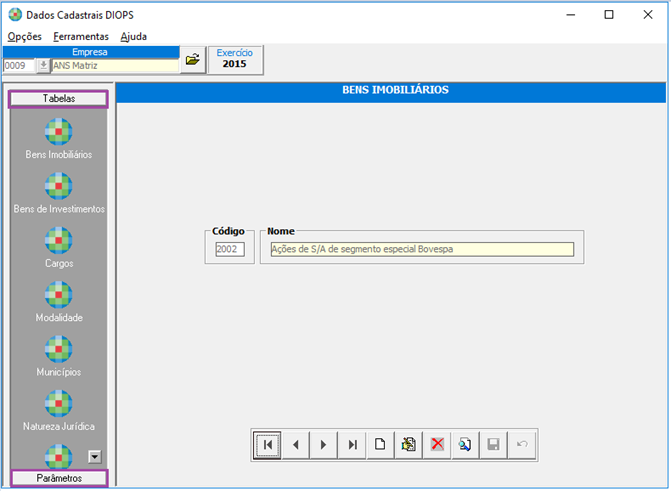The width and height of the screenshot is (671, 491).
Task: Select Natureza Jurídica in sidebar
Action: pyautogui.click(x=59, y=403)
